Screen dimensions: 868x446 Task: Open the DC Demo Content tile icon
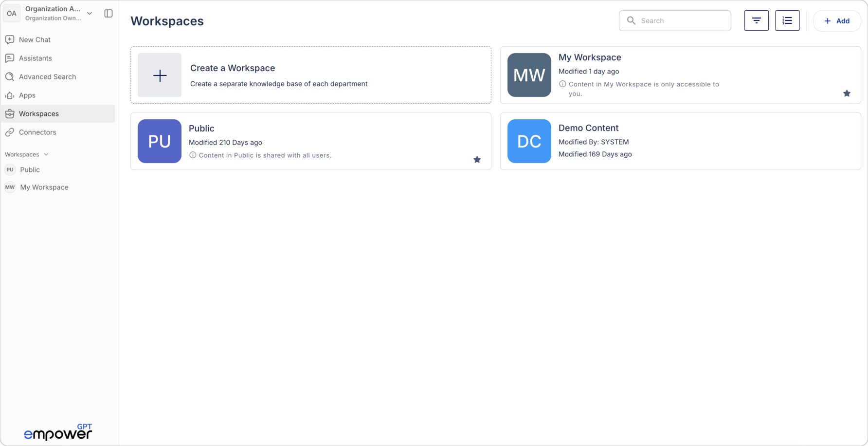click(x=529, y=141)
